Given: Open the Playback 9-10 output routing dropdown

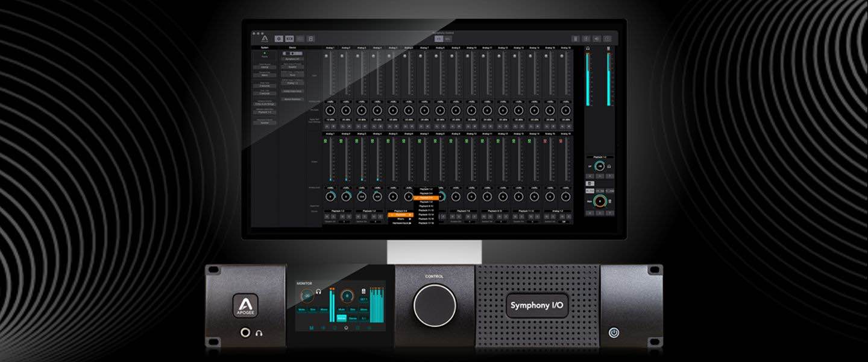Looking at the screenshot, I should [x=495, y=211].
